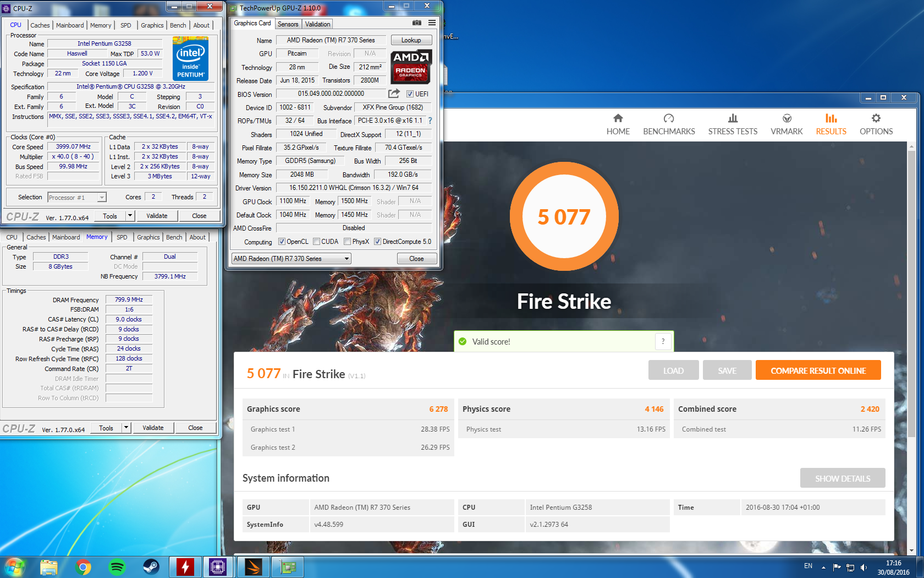This screenshot has width=924, height=578.
Task: Open the network icon in the system tray
Action: tap(850, 567)
